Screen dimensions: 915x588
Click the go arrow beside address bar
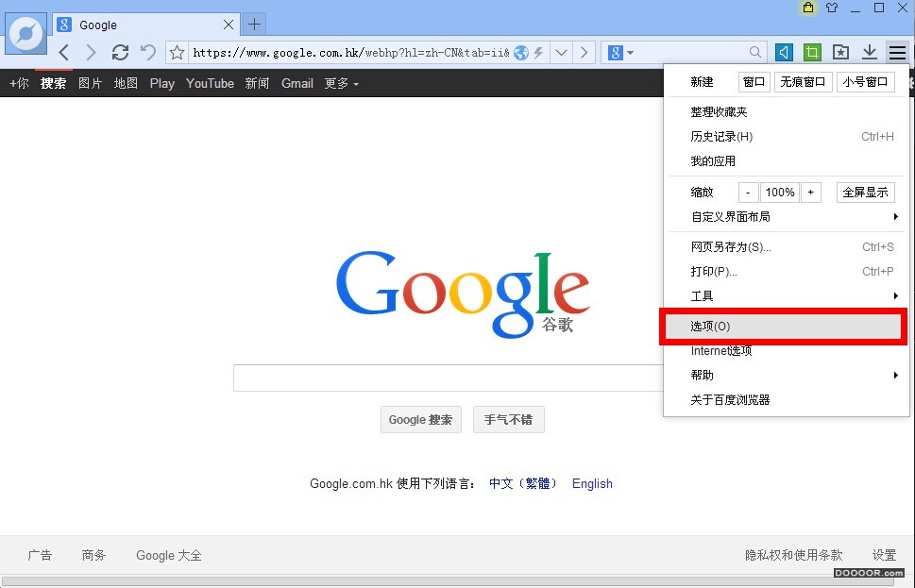click(584, 53)
